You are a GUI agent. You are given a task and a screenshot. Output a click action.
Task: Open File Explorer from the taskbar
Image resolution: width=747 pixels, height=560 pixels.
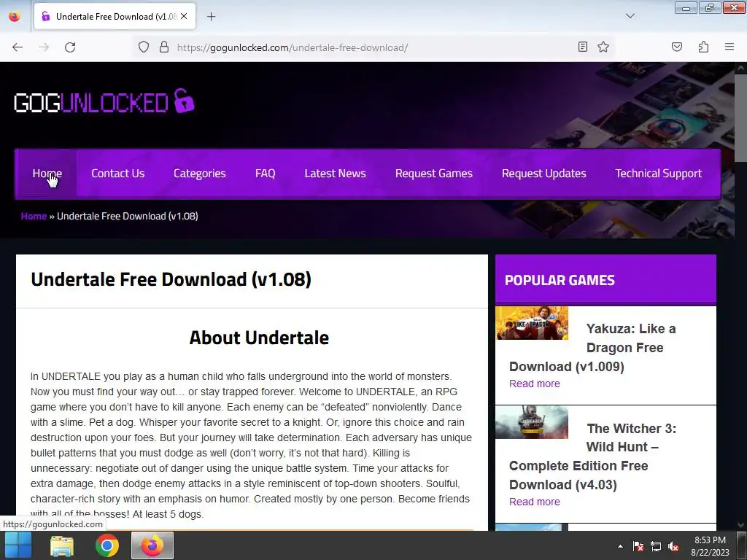pyautogui.click(x=62, y=545)
